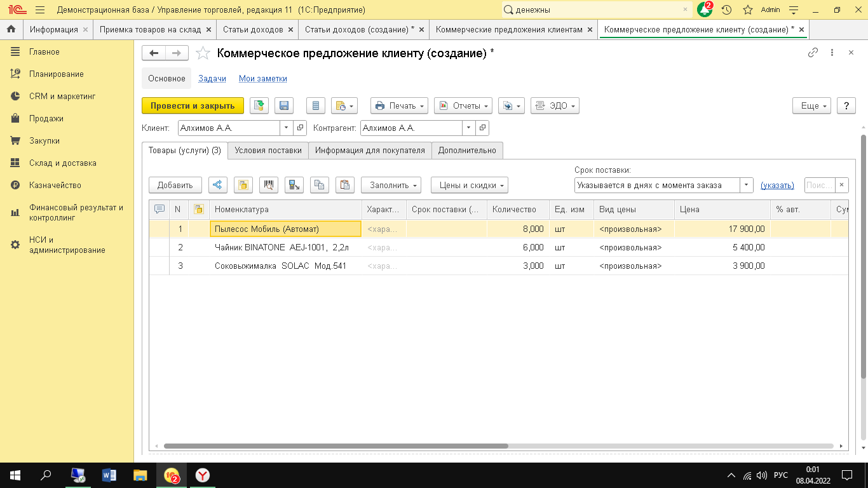Click the split row arrows icon next to Добавить

click(218, 186)
